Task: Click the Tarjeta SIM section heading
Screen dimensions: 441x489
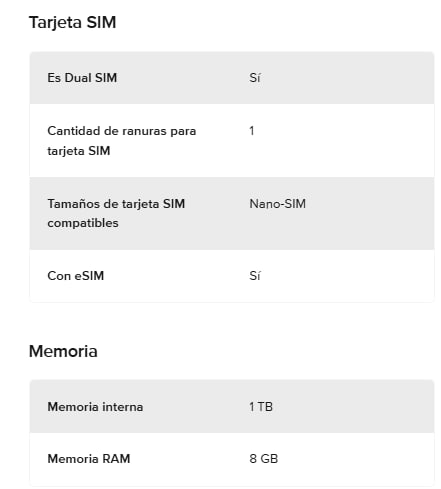Action: 72,23
